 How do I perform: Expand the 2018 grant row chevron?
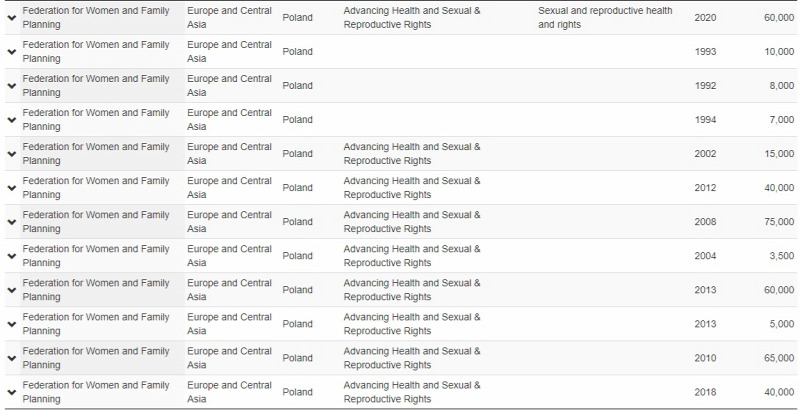pos(12,392)
